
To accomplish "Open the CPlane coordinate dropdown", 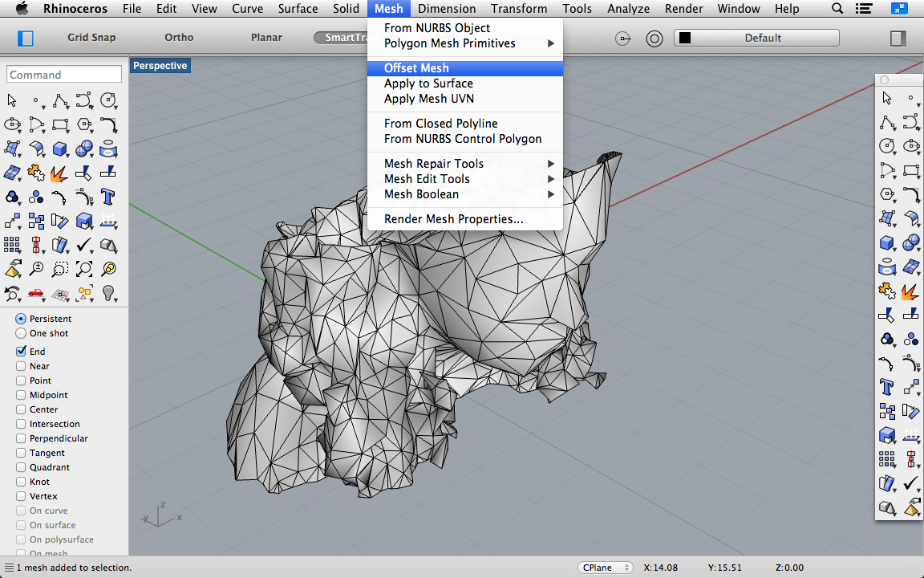I will (606, 568).
